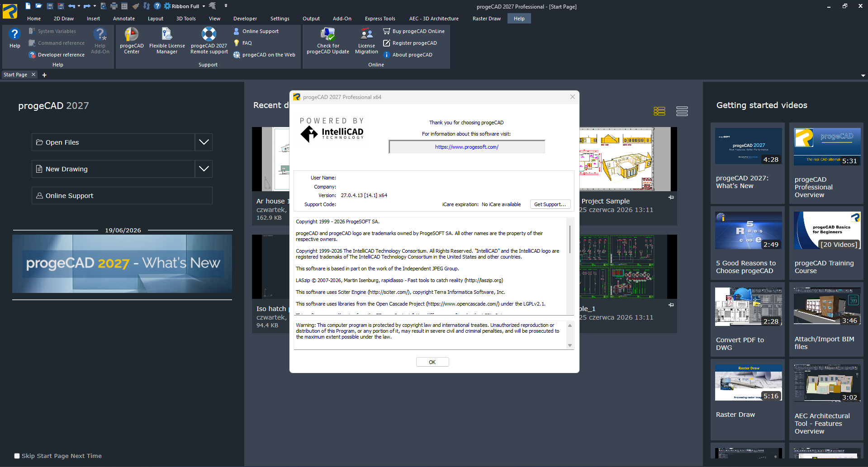This screenshot has width=868, height=467.
Task: Open the Customize Quick Access Toolbar dropdown
Action: pyautogui.click(x=226, y=6)
